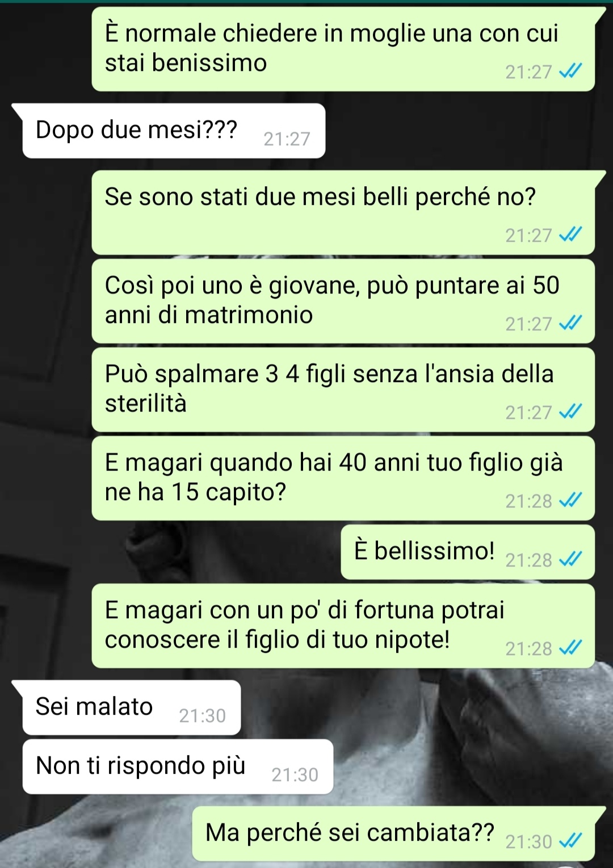Tap the ticks on 'senza l'ansia della sterilità' message

[x=570, y=412]
